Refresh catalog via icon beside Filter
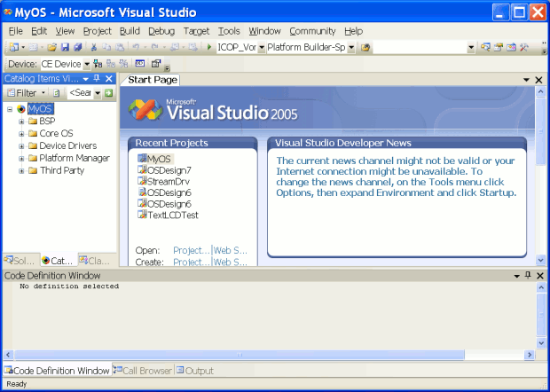The image size is (550, 392). click(57, 93)
